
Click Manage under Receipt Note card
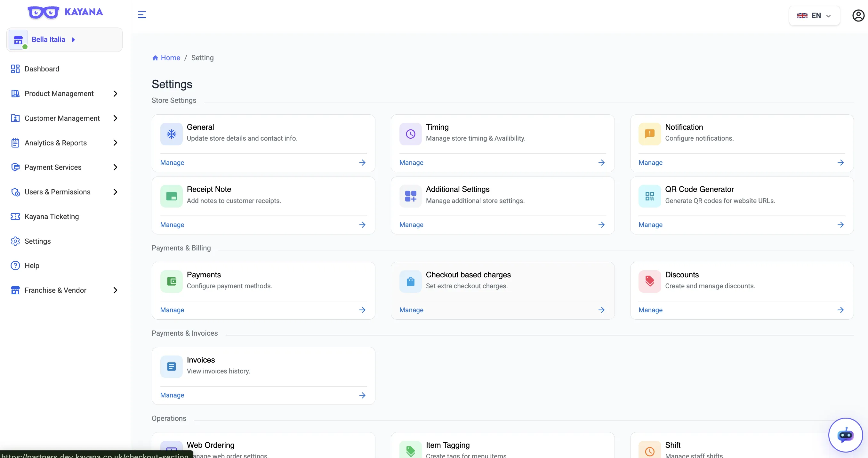click(172, 225)
